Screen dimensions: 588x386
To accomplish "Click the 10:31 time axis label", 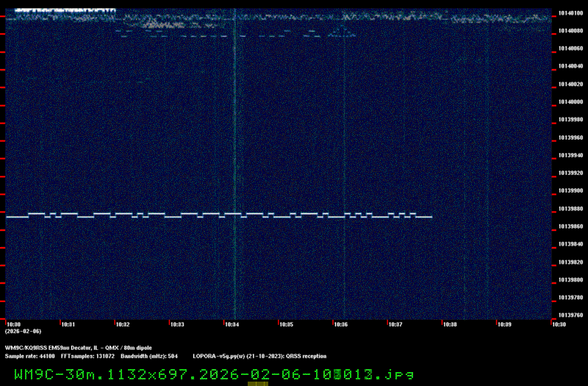I will tap(68, 324).
